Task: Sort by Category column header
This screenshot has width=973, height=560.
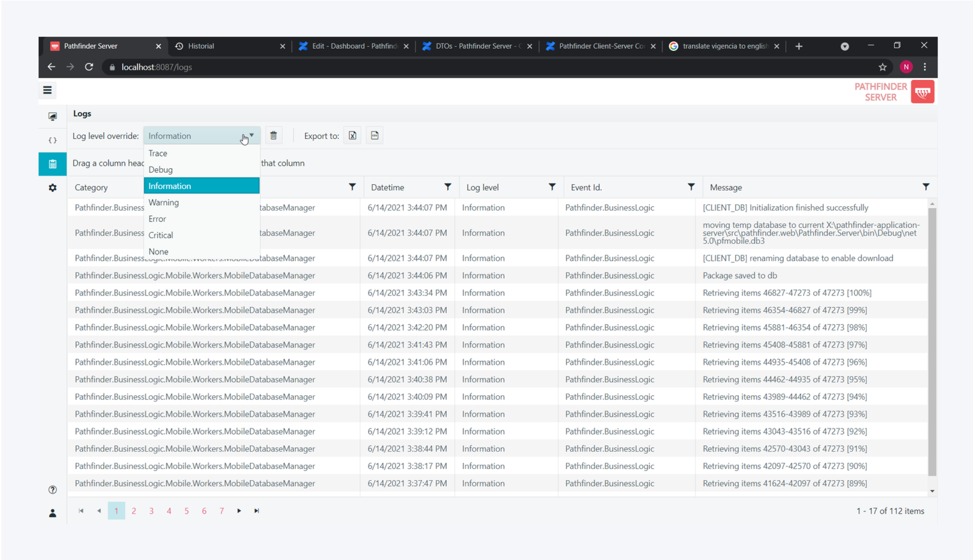Action: click(91, 187)
